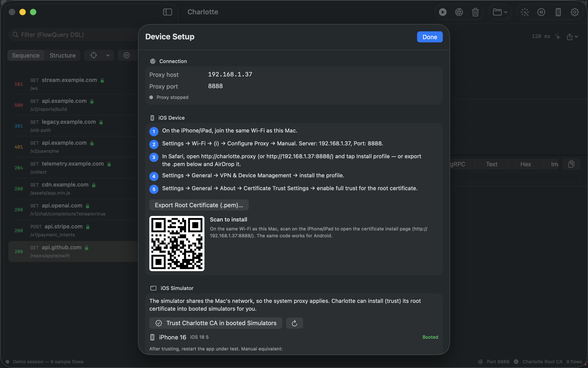Click the filter lines circle icon
The image size is (588, 368).
tap(126, 55)
